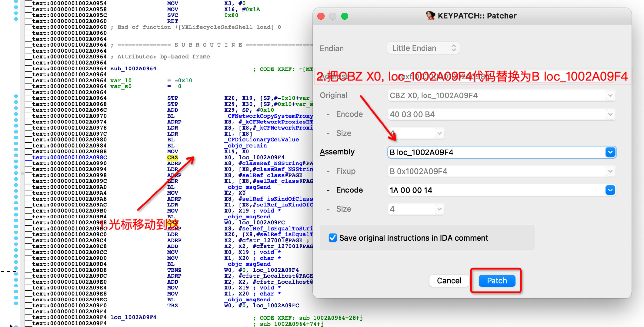
Task: Expand the Assembly combo box arrow
Action: point(610,152)
